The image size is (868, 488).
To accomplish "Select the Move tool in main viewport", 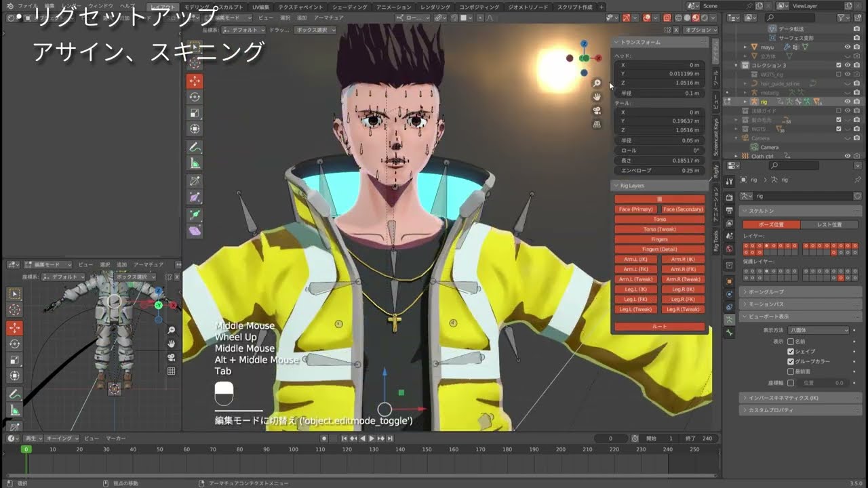I will pos(195,81).
